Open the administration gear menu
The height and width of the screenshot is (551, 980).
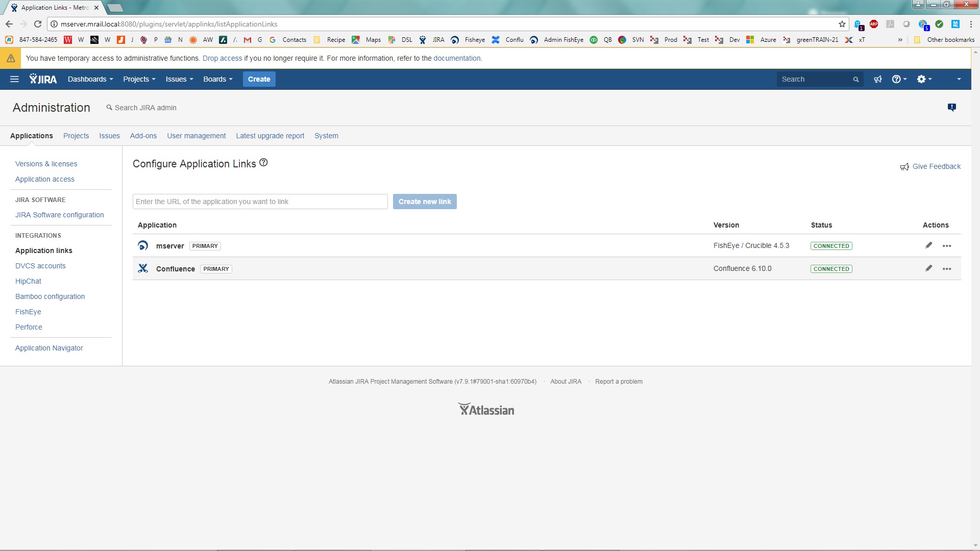pyautogui.click(x=924, y=79)
